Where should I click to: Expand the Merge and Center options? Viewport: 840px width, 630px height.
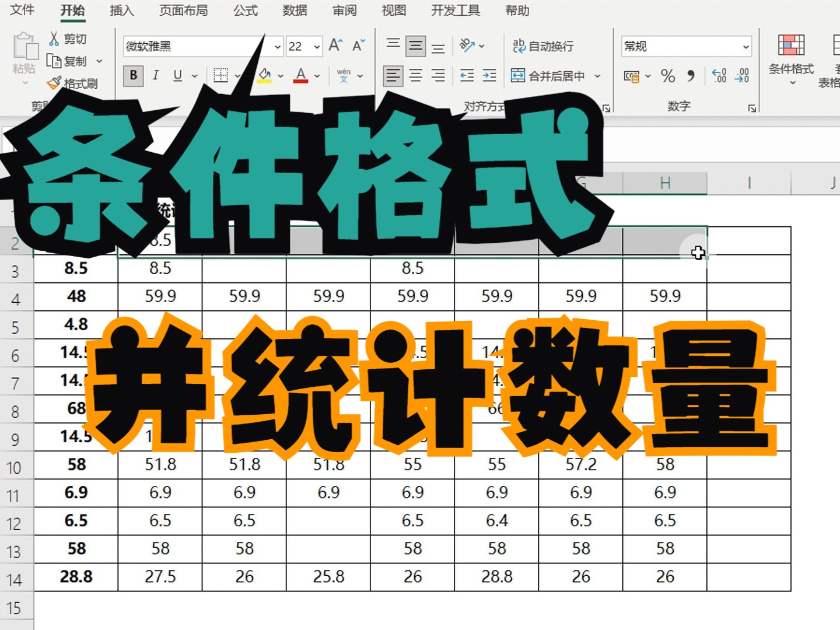pos(597,76)
